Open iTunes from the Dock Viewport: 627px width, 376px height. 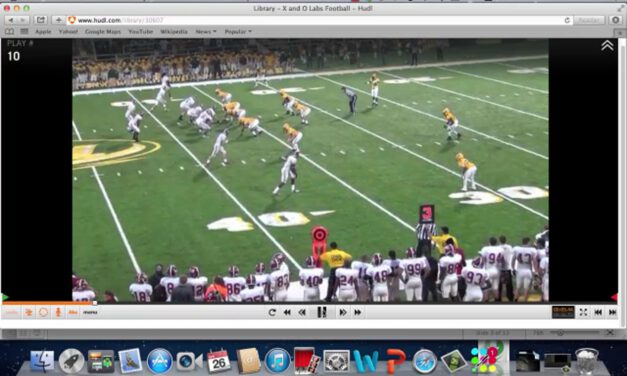[x=277, y=360]
